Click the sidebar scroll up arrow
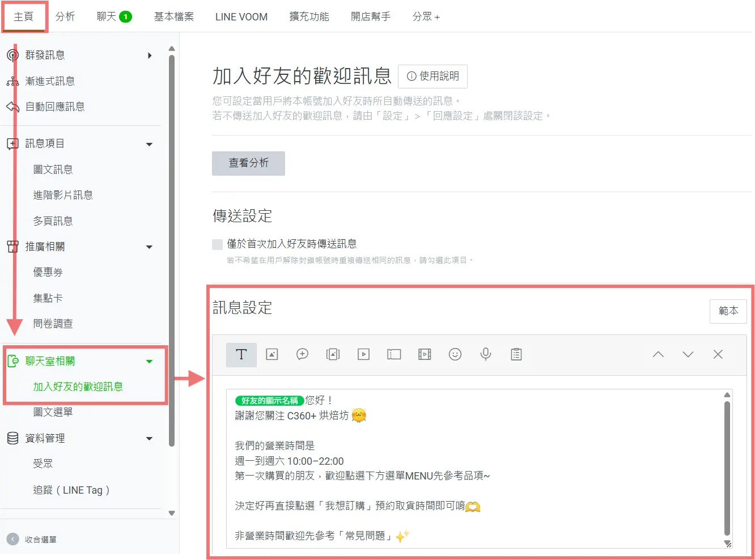The image size is (755, 560). click(172, 49)
